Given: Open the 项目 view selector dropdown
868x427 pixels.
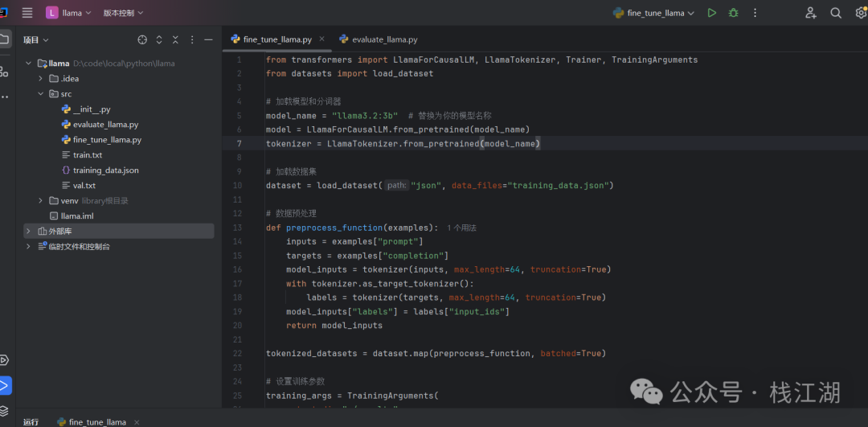Looking at the screenshot, I should 36,40.
